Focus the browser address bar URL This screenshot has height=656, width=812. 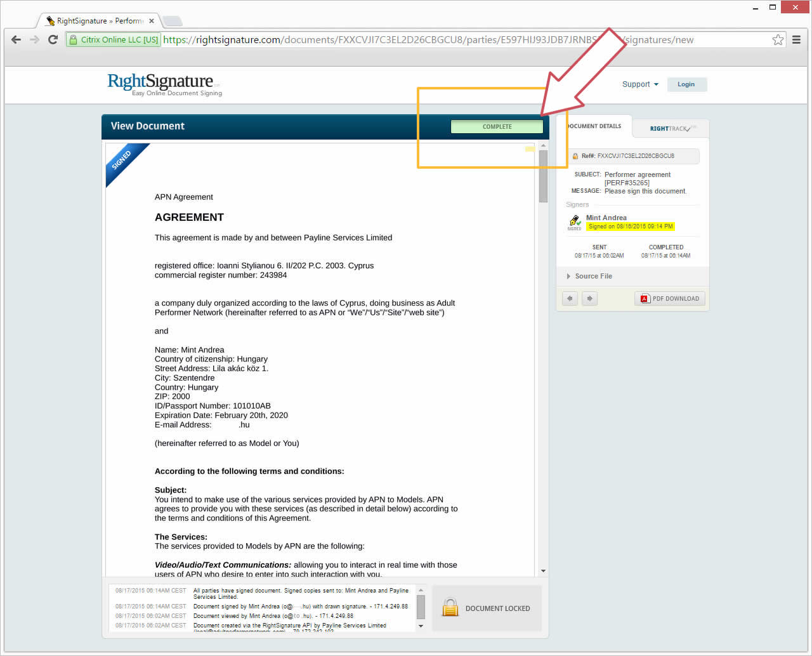[x=428, y=39]
